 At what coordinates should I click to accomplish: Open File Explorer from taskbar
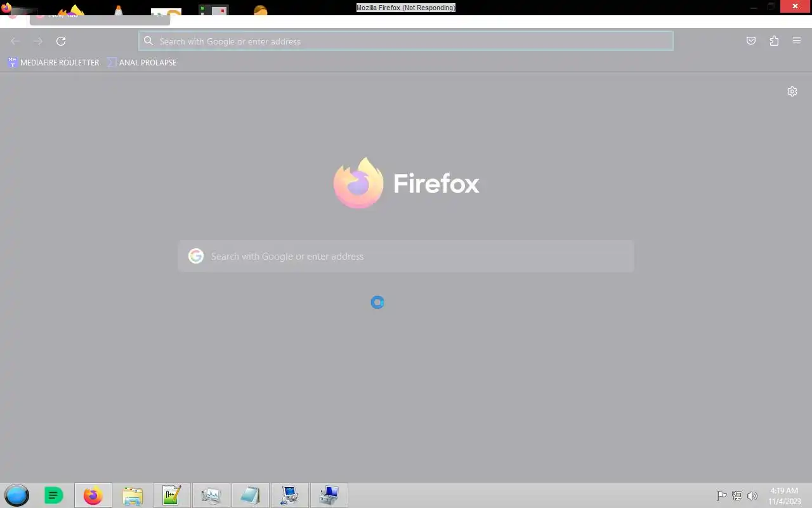pos(133,495)
